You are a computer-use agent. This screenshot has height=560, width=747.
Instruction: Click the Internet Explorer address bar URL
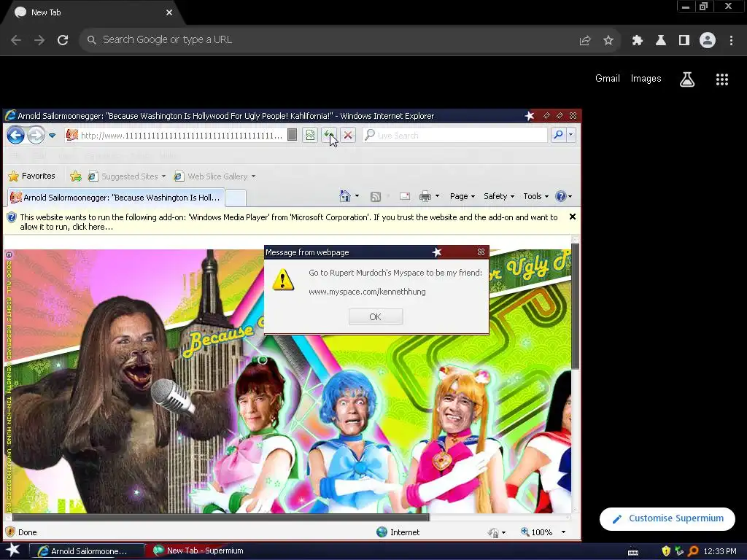coord(181,136)
